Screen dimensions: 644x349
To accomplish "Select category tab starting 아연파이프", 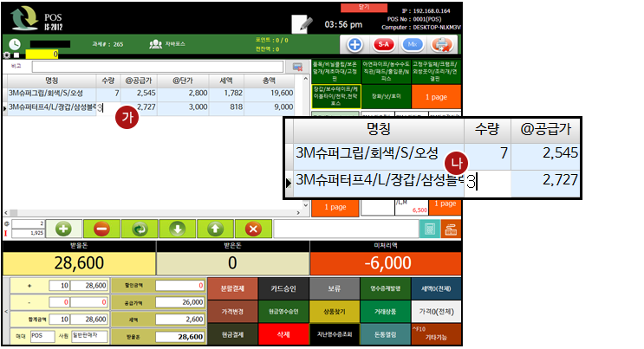I will (x=386, y=71).
